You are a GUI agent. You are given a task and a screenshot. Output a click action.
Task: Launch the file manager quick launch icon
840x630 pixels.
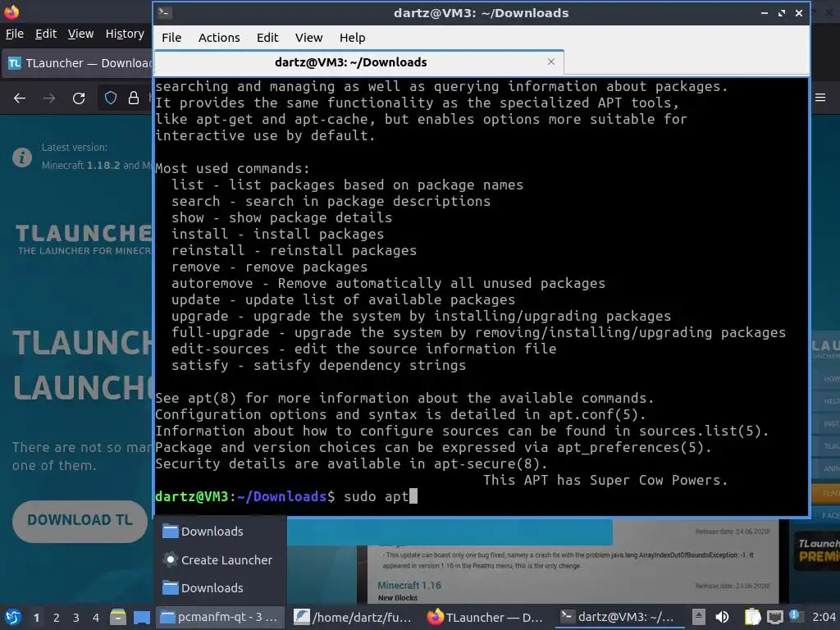click(x=118, y=617)
